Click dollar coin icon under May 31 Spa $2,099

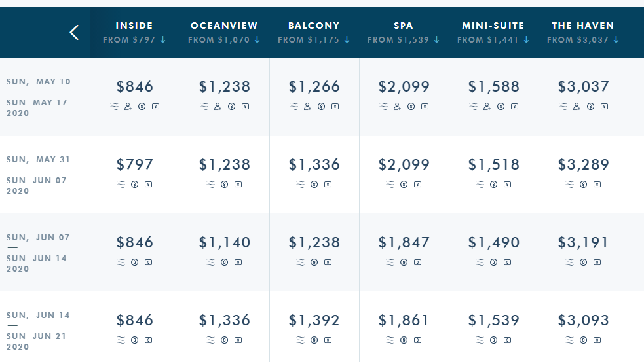(404, 184)
